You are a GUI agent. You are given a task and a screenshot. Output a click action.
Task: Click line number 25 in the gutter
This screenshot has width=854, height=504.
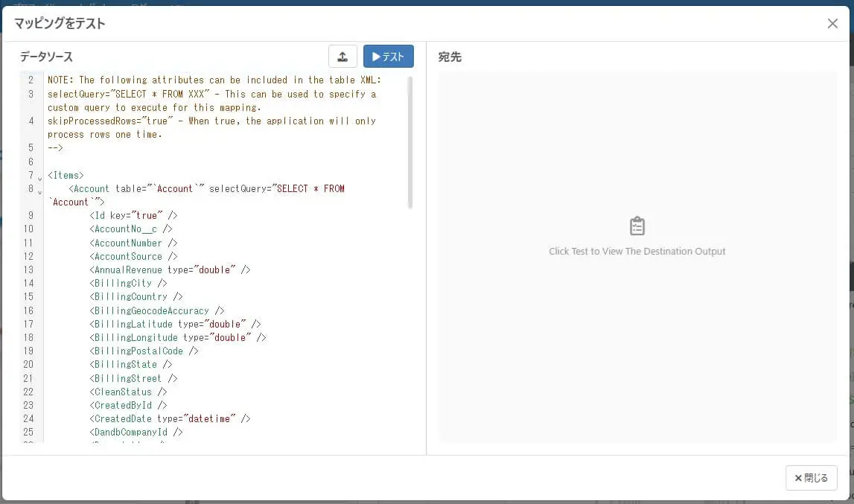pyautogui.click(x=28, y=432)
